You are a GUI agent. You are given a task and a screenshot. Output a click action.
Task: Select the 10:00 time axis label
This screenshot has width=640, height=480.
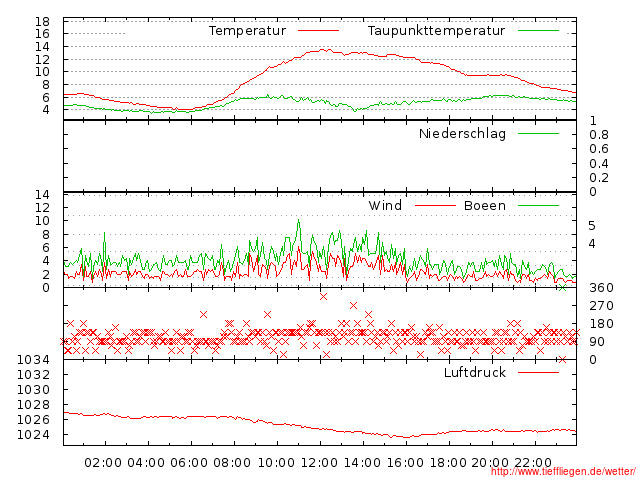(x=276, y=463)
